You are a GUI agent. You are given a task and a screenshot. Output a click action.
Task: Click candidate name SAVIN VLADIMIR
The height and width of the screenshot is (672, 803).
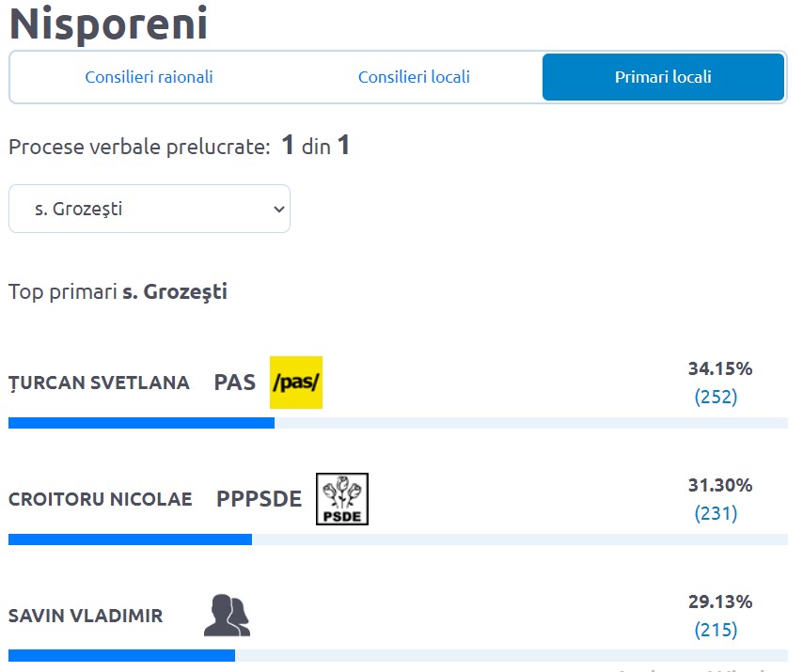86,616
